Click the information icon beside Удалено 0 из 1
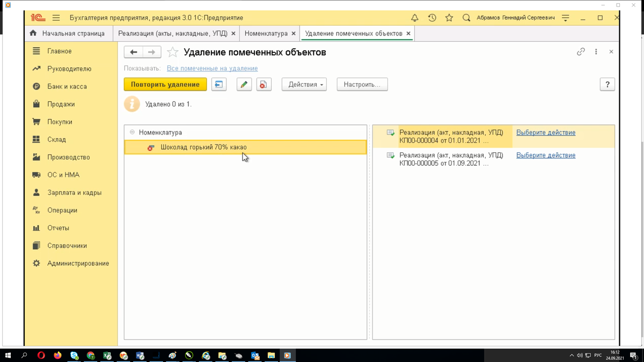Viewport: 644px width, 362px height. [132, 104]
